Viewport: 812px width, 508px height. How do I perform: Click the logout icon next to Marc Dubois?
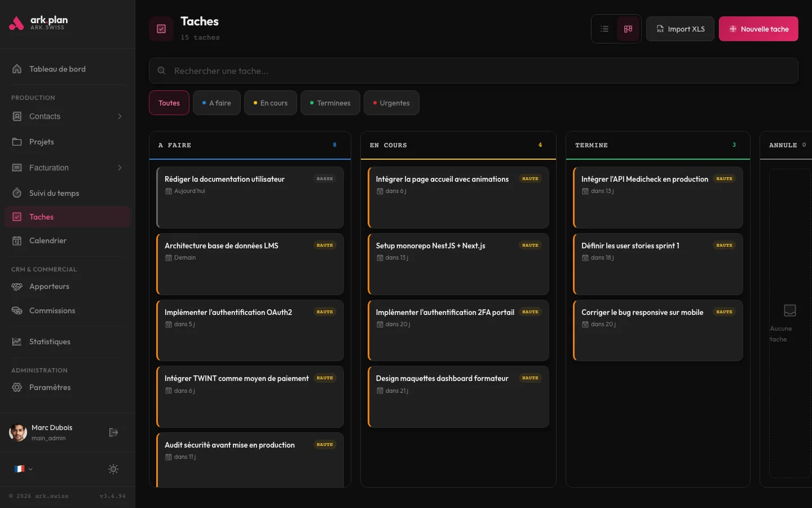pos(113,432)
